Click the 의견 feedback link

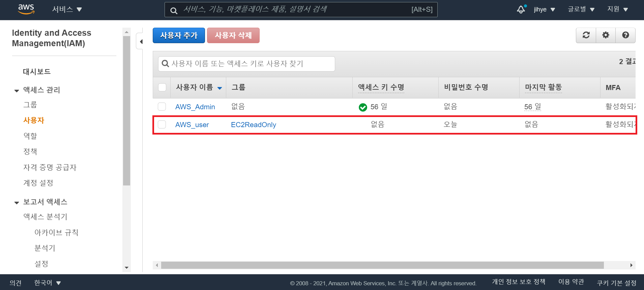coord(16,283)
